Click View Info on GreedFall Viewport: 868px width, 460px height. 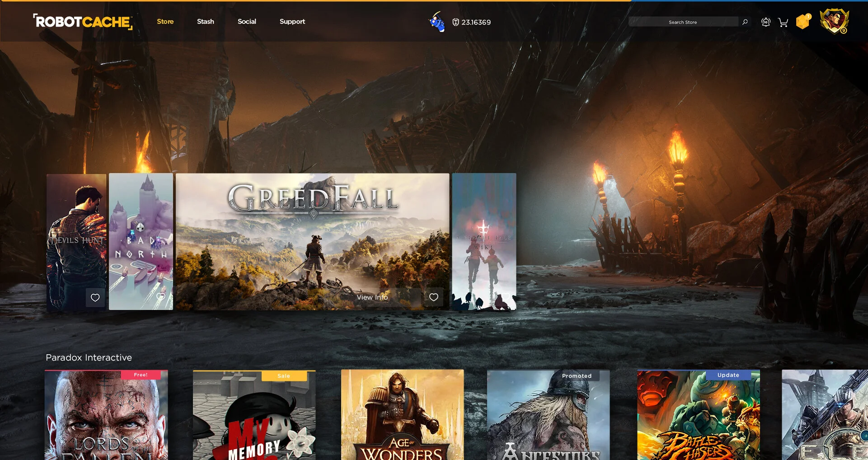pos(372,297)
